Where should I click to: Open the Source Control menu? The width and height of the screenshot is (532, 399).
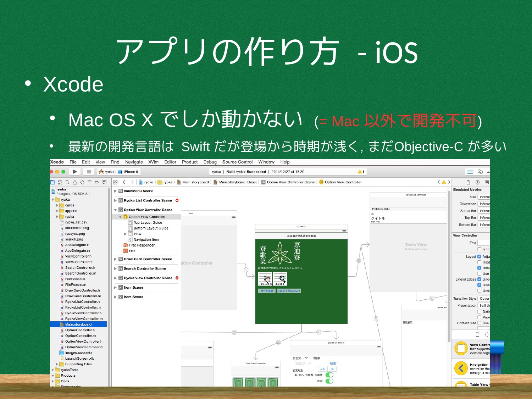point(237,162)
